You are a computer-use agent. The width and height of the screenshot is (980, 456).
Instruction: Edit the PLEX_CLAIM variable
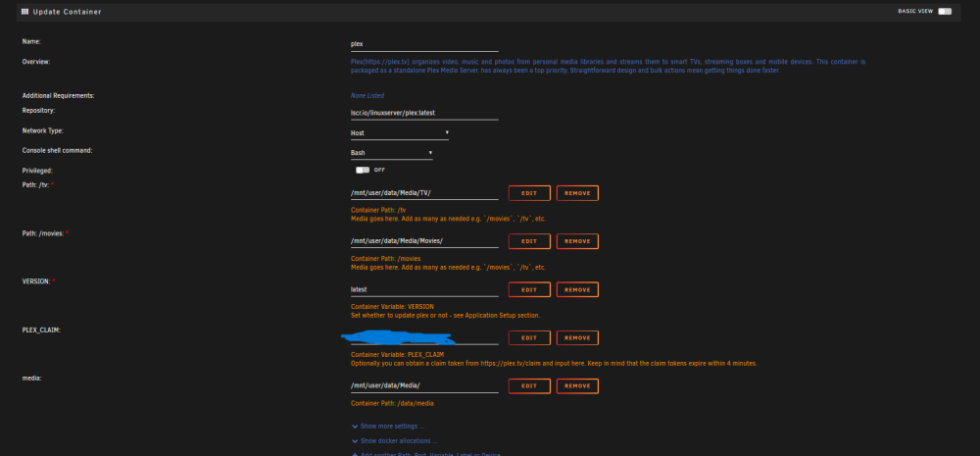click(529, 337)
